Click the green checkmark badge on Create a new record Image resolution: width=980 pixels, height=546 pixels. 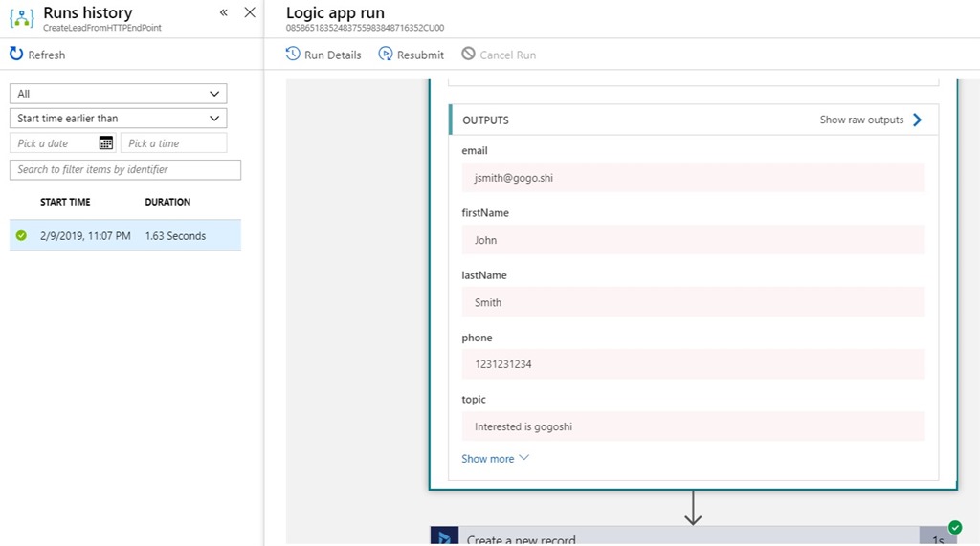[x=954, y=527]
